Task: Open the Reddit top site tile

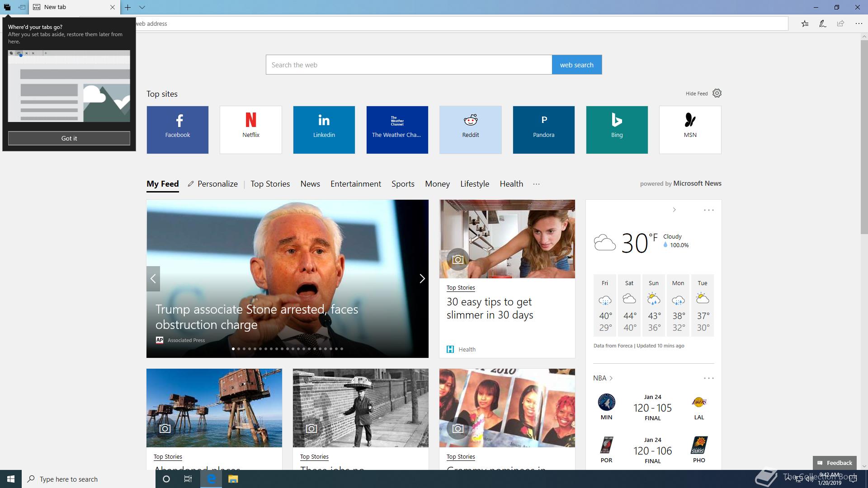Action: (x=471, y=130)
